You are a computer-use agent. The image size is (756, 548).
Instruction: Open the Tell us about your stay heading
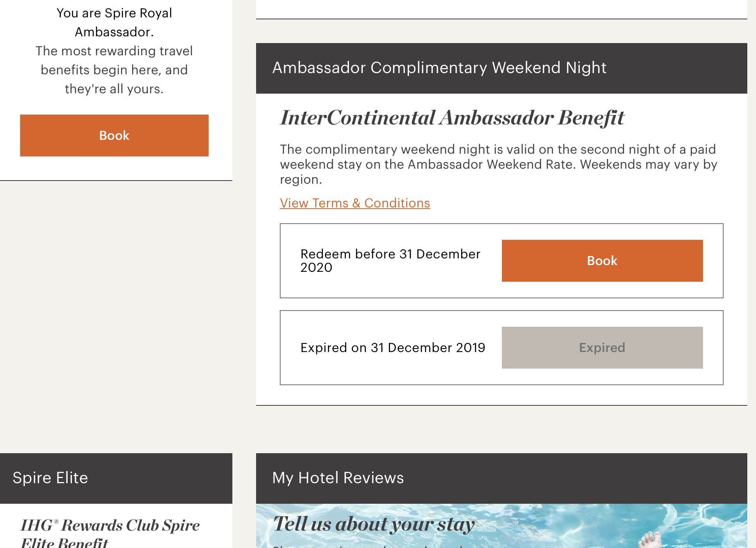coord(373,524)
